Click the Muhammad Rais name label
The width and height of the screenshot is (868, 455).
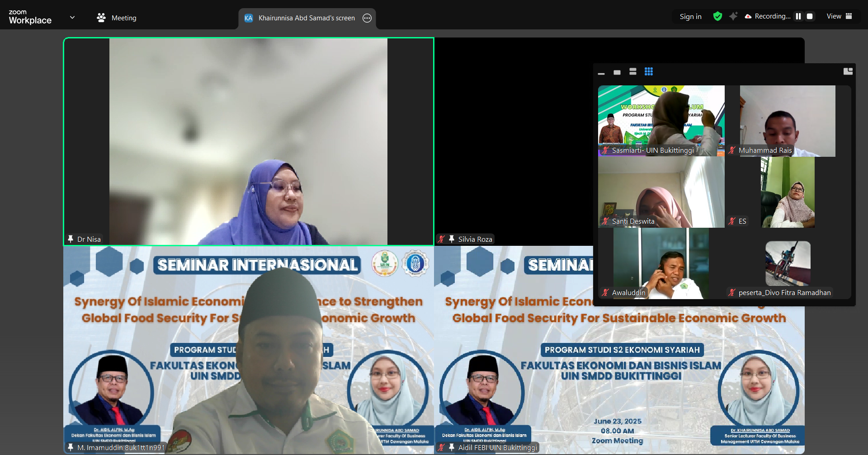pos(765,150)
